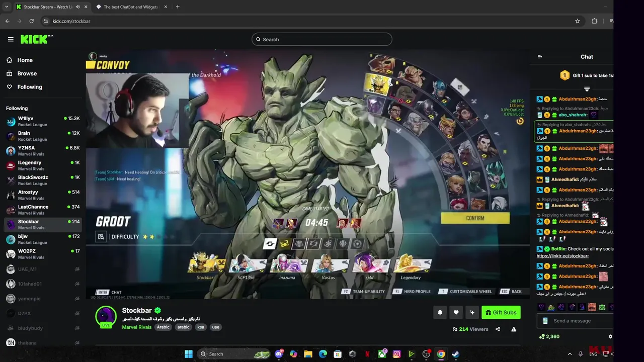Image resolution: width=644 pixels, height=362 pixels.
Task: Open W1llyv channel in Following list
Action: pos(43,121)
